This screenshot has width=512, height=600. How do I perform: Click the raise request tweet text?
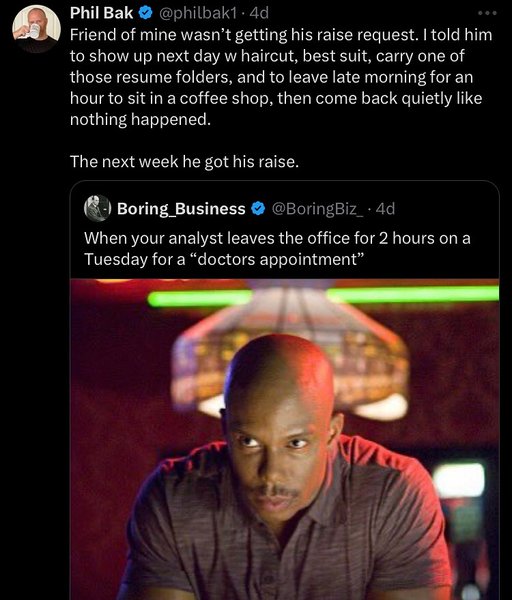tap(280, 77)
